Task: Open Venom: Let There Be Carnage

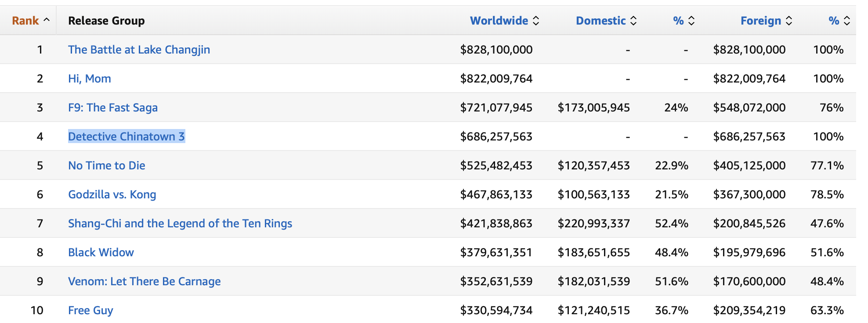Action: 145,281
